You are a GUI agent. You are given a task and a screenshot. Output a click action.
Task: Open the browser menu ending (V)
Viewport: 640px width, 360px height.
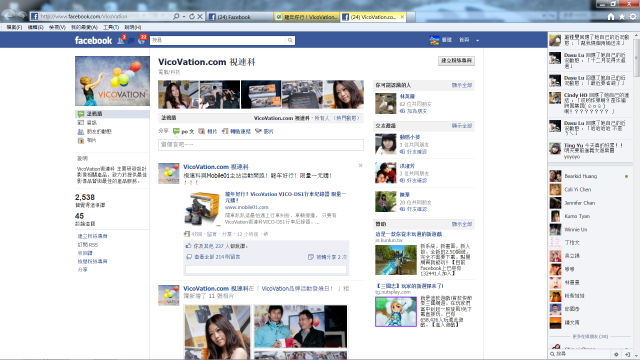click(x=57, y=27)
